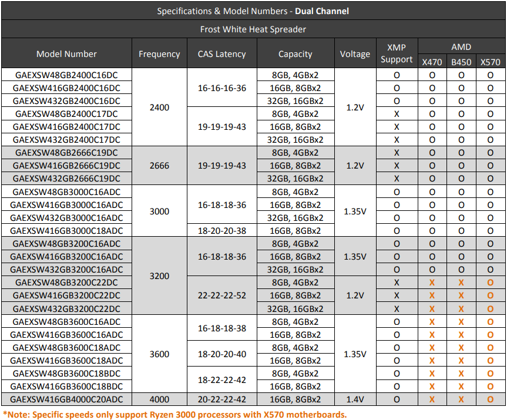
Task: Click the 1.4V voltage cell
Action: tap(355, 399)
